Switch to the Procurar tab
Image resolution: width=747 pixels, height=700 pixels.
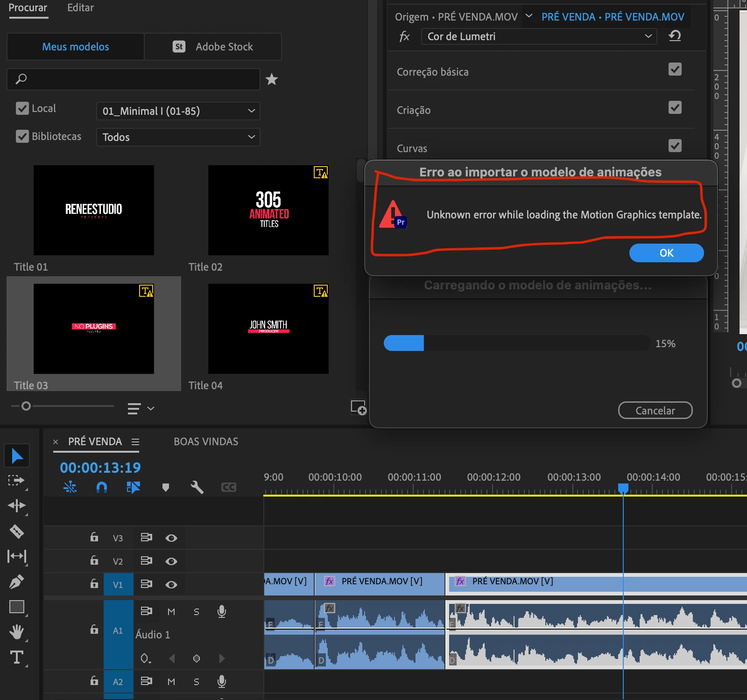point(28,7)
